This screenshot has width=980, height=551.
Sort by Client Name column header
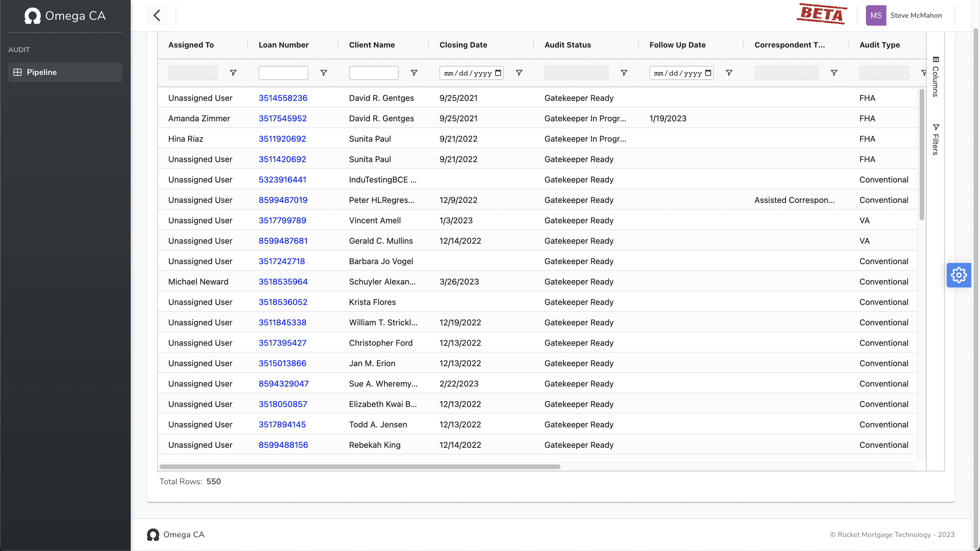(372, 45)
